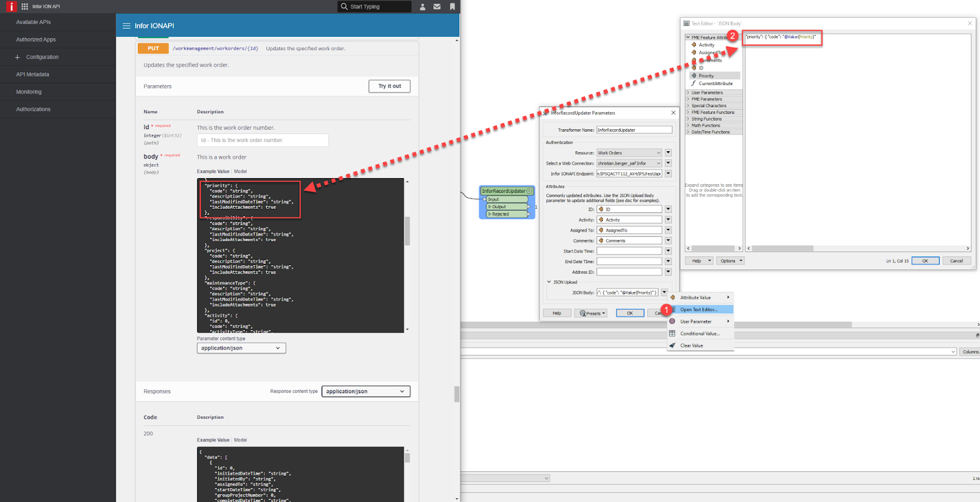980x502 pixels.
Task: Click the Start Date Time input field
Action: click(629, 251)
